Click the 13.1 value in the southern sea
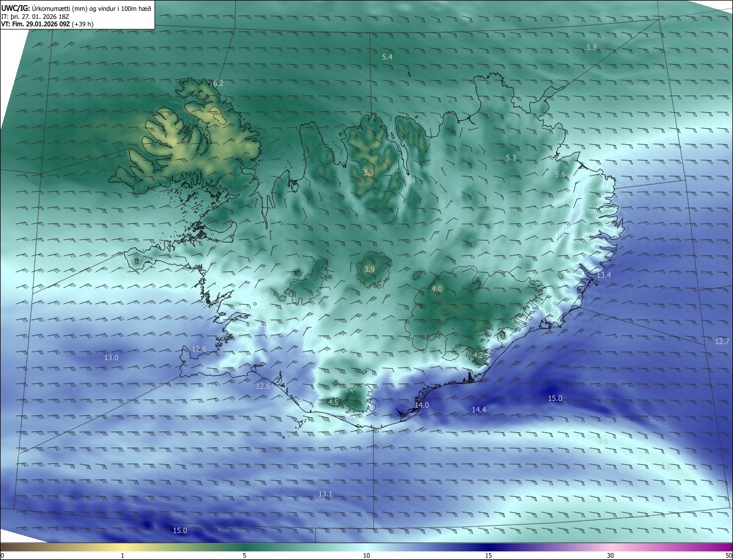Screen dimensions: 733x560 click(325, 494)
